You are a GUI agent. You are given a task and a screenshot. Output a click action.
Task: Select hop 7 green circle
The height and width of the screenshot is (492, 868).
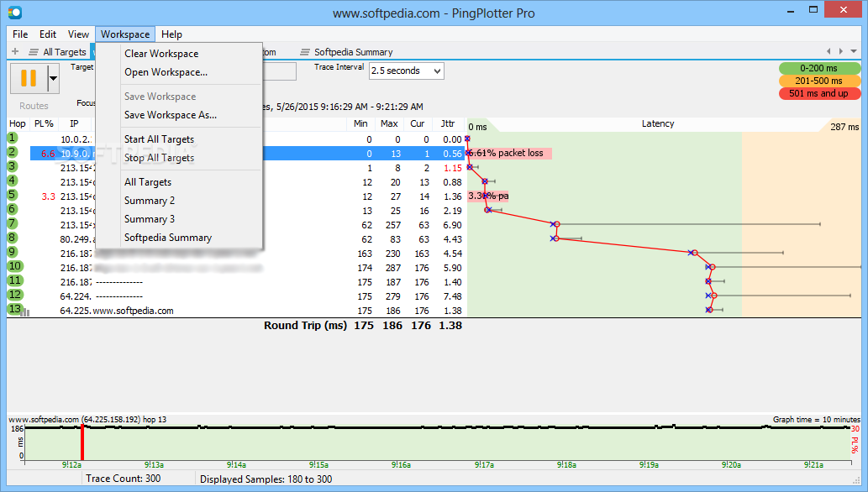click(x=13, y=224)
